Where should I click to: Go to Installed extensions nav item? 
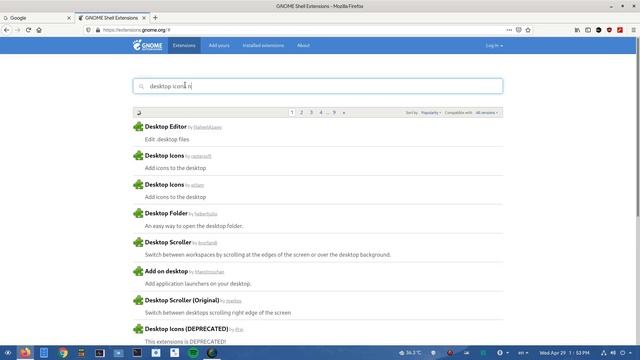263,46
